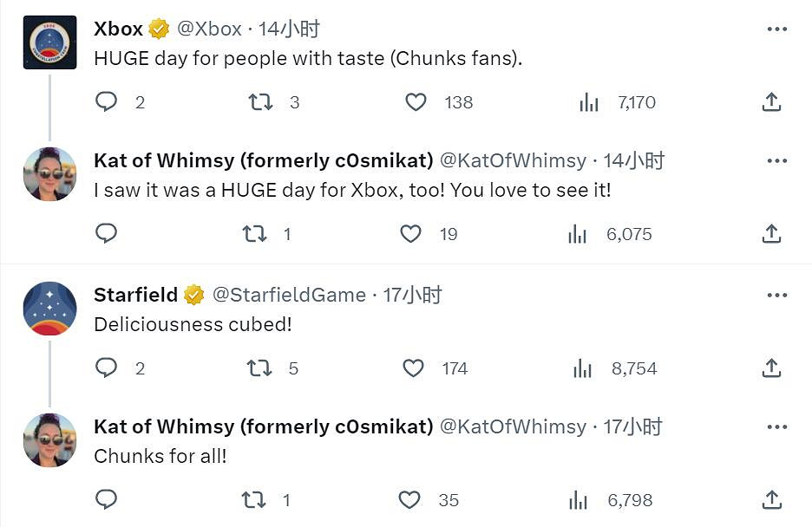Like Starfield's Deliciousness cubed tweet

414,368
